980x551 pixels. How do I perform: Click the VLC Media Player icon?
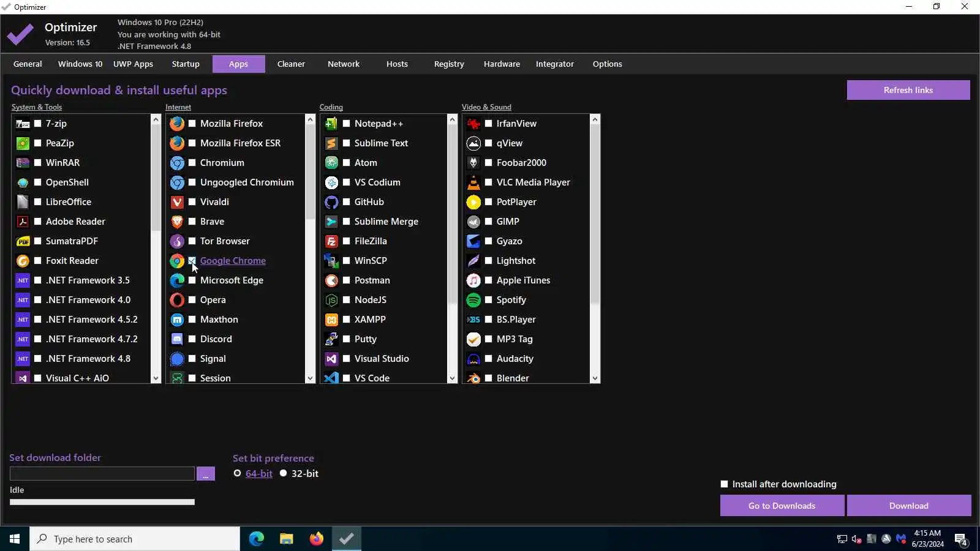point(473,182)
